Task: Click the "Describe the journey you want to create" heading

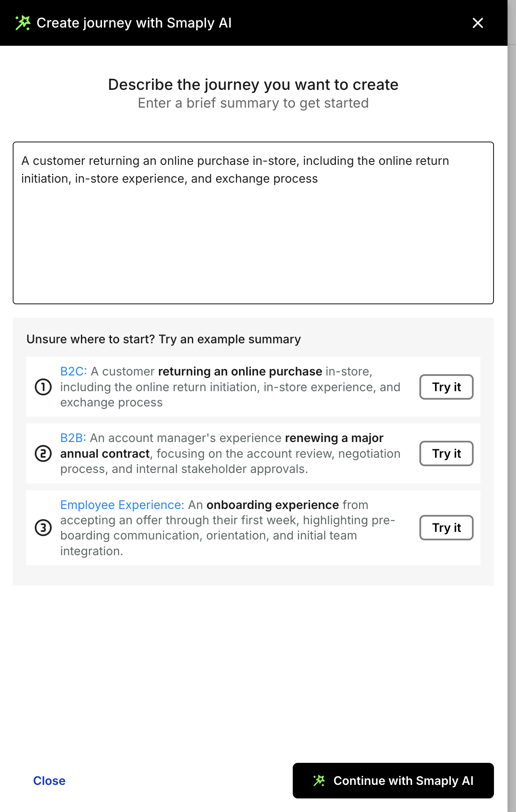Action: [x=253, y=85]
